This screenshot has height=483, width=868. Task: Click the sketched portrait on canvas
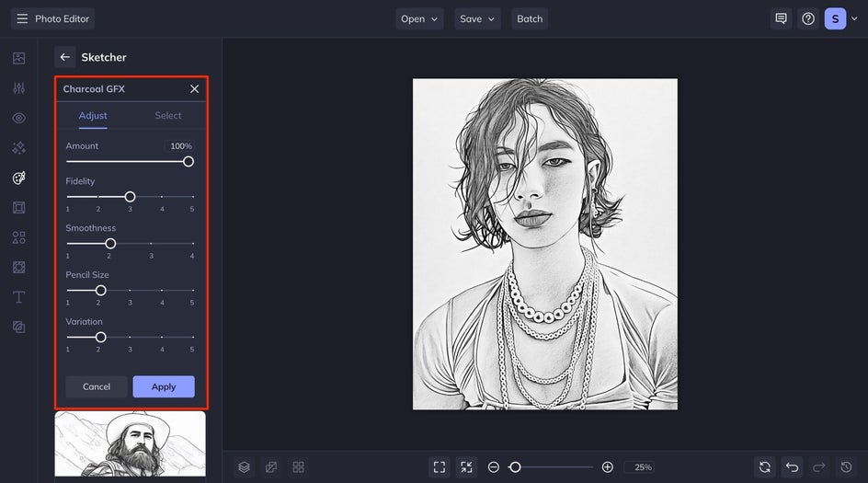pos(544,244)
